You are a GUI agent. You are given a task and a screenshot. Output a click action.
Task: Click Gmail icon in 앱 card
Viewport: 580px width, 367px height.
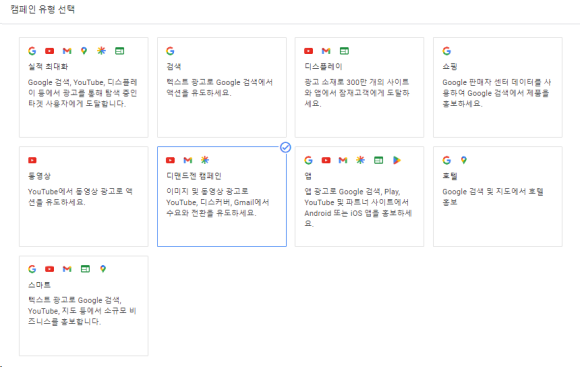tap(343, 160)
